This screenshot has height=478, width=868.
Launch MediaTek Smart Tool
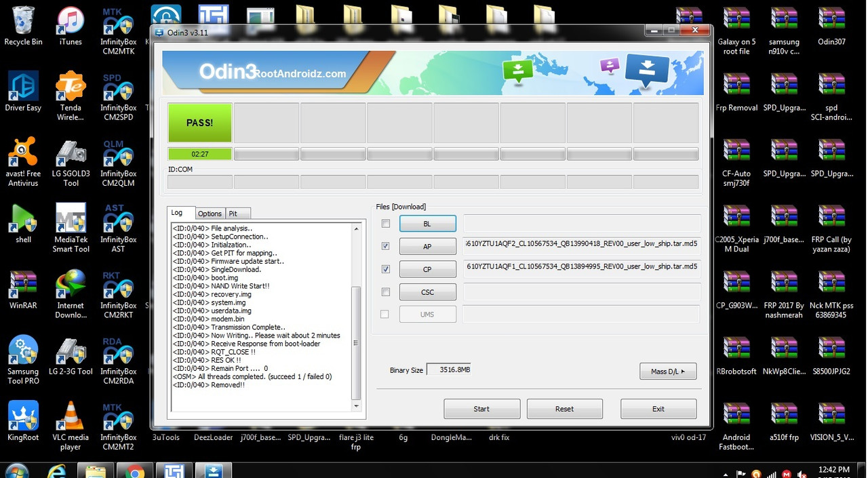click(71, 228)
